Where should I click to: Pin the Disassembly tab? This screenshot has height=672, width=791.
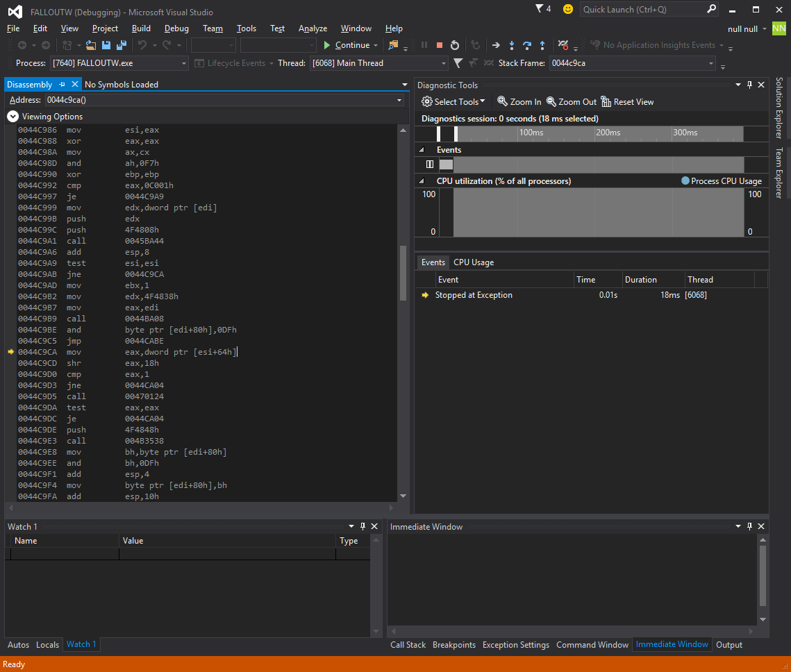(x=62, y=84)
